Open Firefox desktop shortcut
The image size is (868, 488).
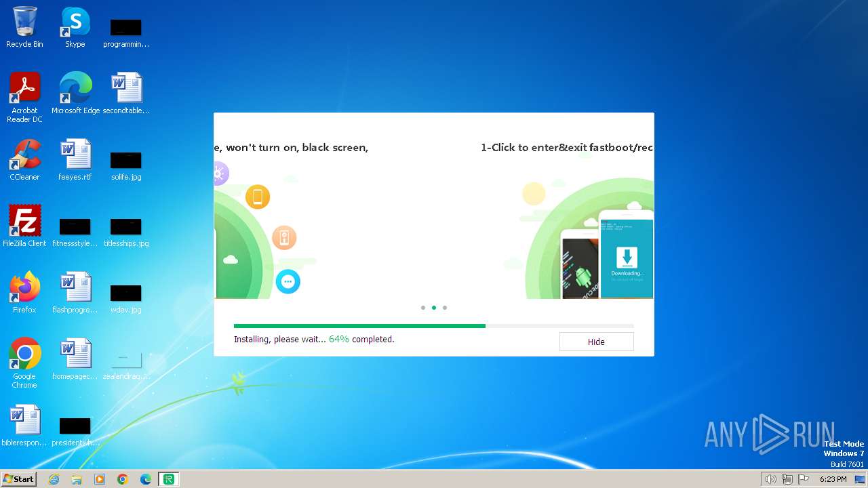click(x=24, y=293)
